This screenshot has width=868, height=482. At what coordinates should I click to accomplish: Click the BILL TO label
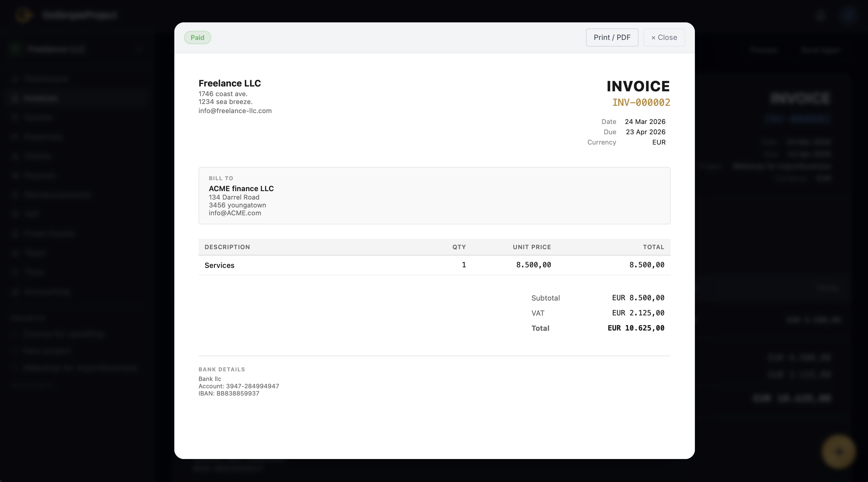tap(221, 178)
